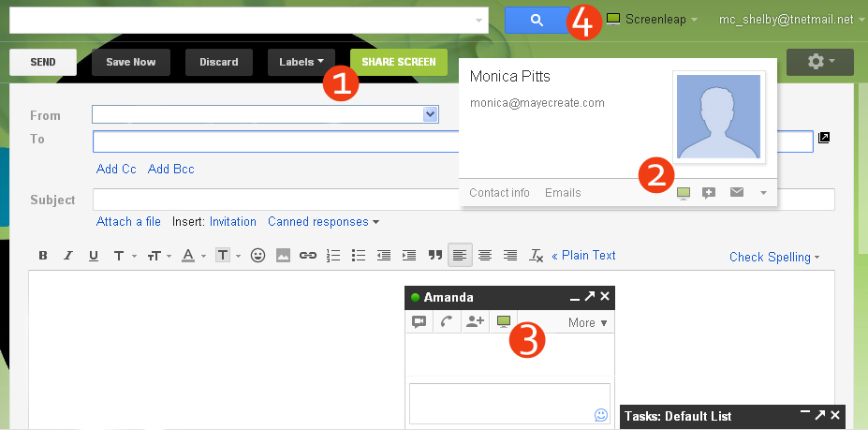Image resolution: width=868 pixels, height=430 pixels.
Task: Open the text color picker
Action: pyautogui.click(x=194, y=256)
